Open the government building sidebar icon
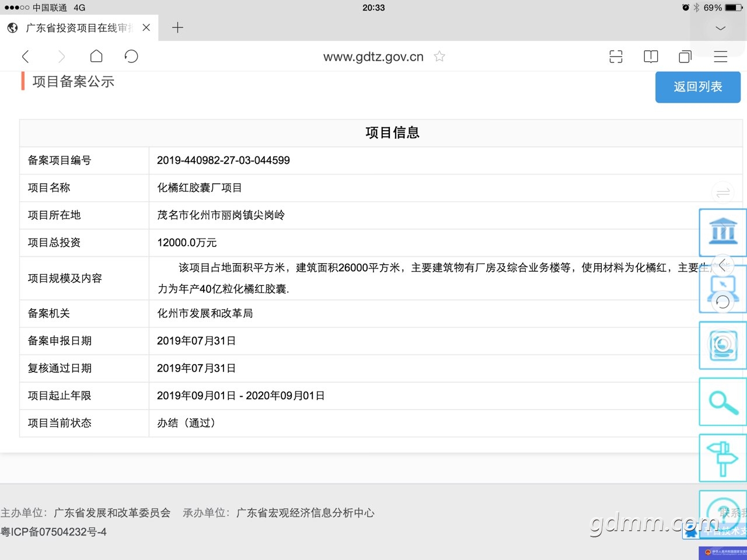Image resolution: width=747 pixels, height=560 pixels. [723, 232]
